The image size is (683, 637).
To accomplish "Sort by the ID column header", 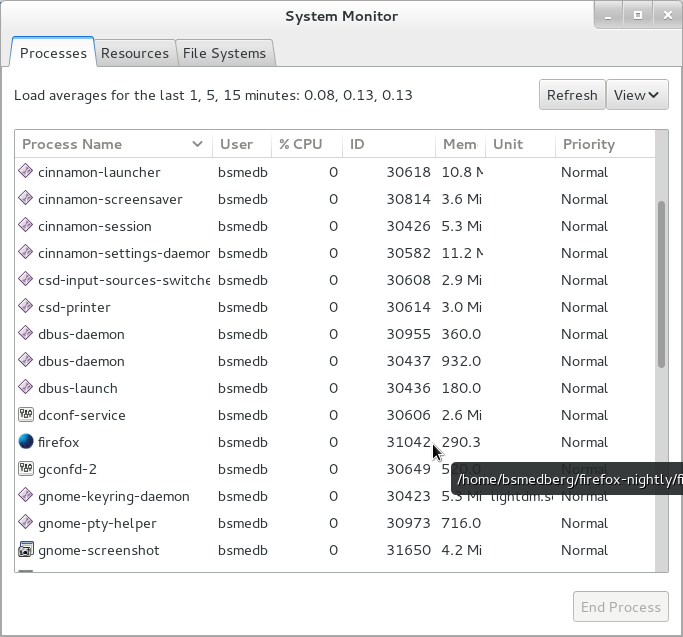I will pos(389,144).
